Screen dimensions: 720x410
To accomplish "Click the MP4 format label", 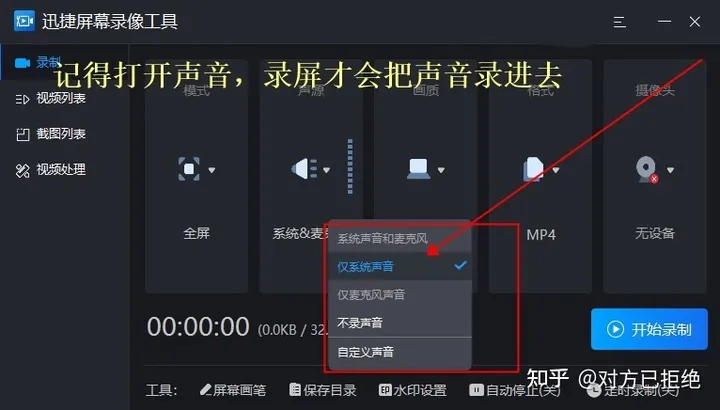I will (x=541, y=235).
